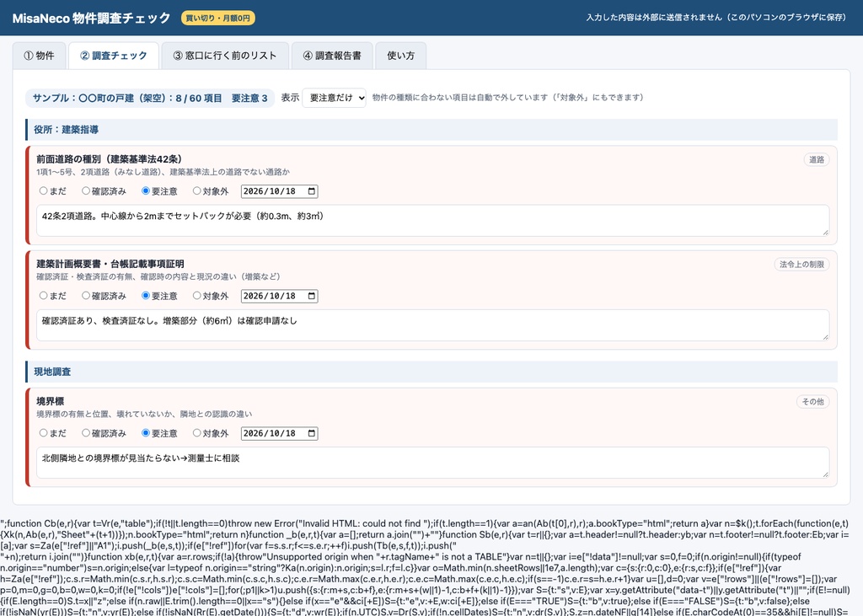Open the ③ 窓口に行く前のリスト tab
This screenshot has height=616, width=863.
point(224,56)
